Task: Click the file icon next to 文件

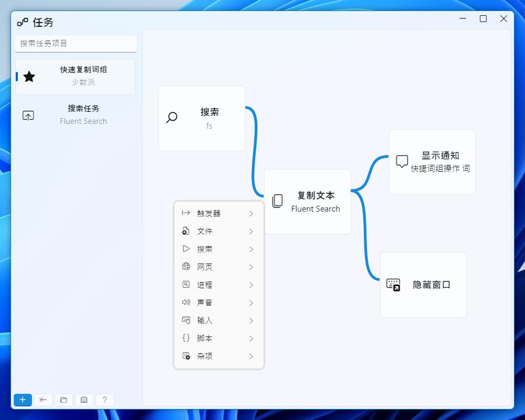Action: [186, 231]
